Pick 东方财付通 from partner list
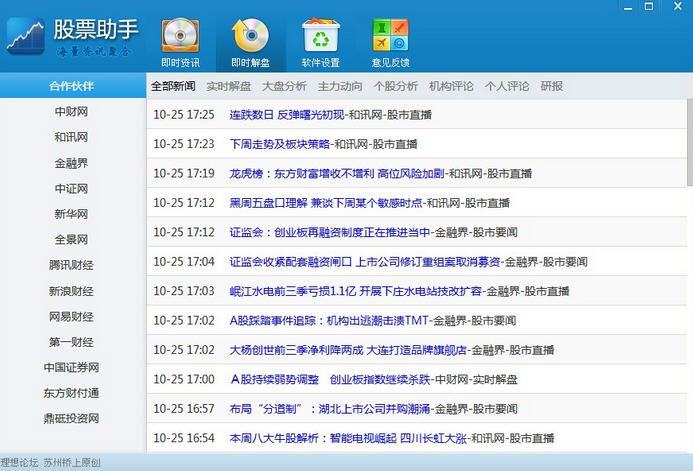Screen dimensions: 693x471 [x=71, y=393]
